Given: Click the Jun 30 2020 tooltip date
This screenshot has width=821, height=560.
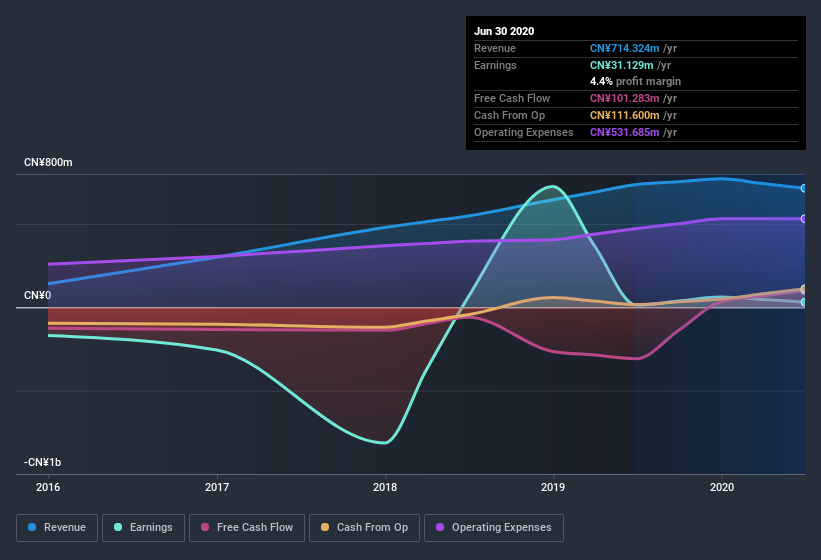Looking at the screenshot, I should tap(504, 31).
